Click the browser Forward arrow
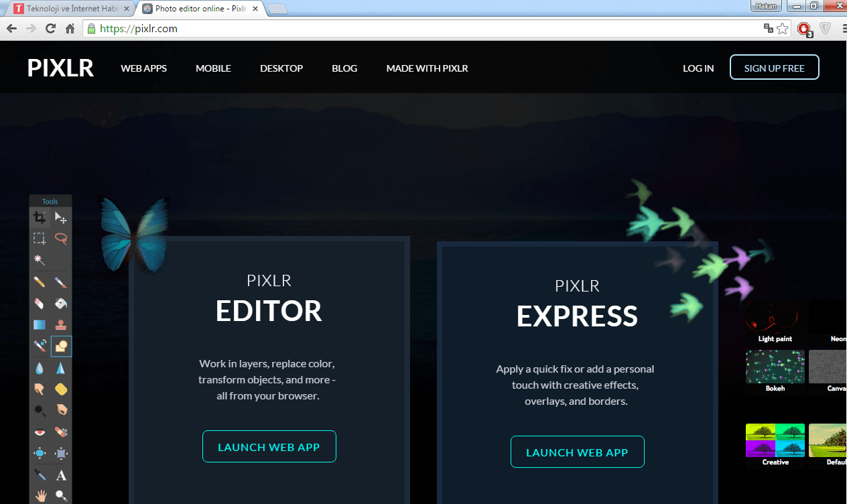This screenshot has width=847, height=504. click(x=31, y=28)
